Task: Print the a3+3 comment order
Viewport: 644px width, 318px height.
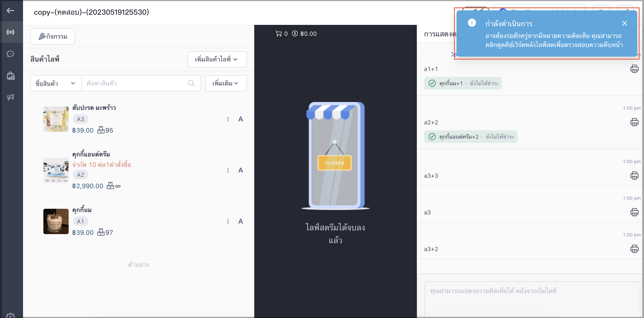Action: point(634,176)
